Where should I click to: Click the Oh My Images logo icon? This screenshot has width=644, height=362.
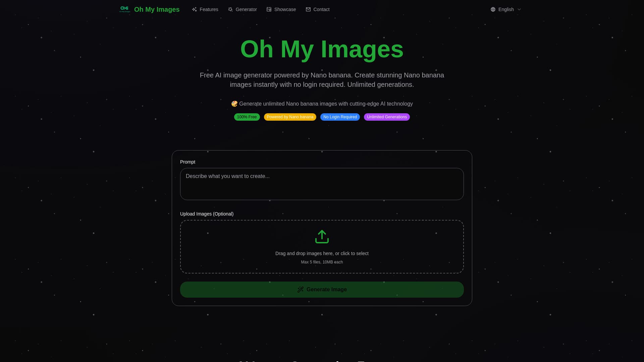(x=125, y=9)
